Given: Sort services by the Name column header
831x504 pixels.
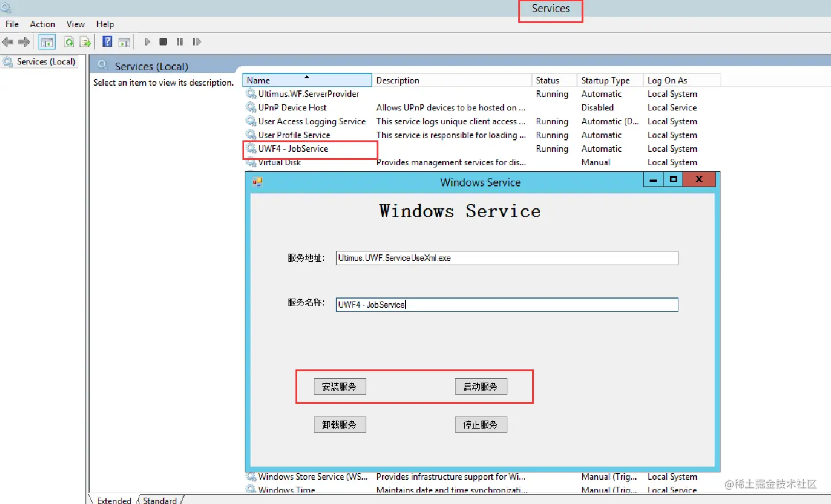Looking at the screenshot, I should [x=307, y=81].
